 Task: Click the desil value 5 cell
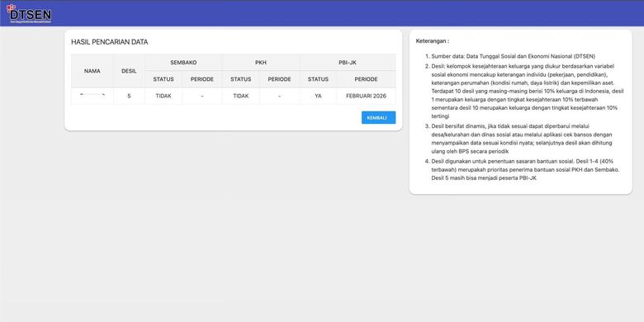pyautogui.click(x=129, y=96)
